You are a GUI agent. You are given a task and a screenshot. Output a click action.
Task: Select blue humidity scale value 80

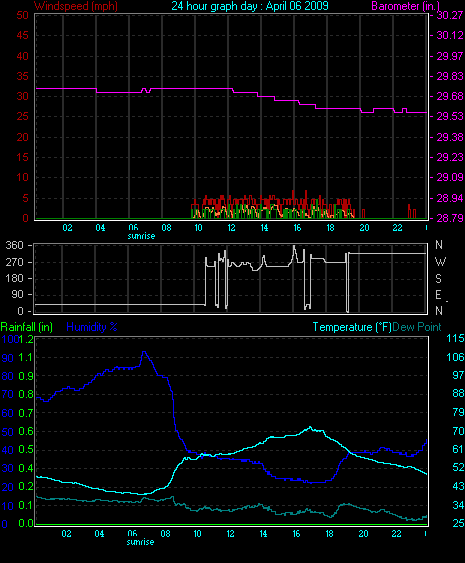(8, 376)
